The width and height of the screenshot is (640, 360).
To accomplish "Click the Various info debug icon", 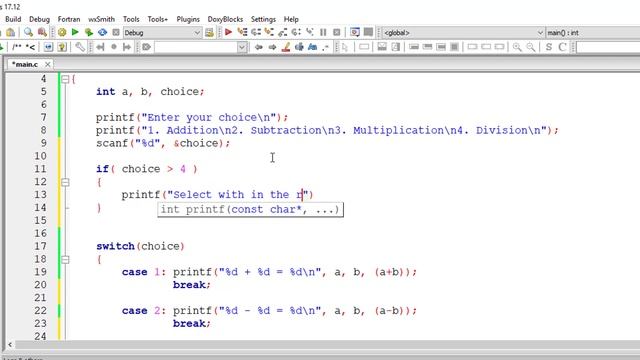I will click(x=368, y=33).
